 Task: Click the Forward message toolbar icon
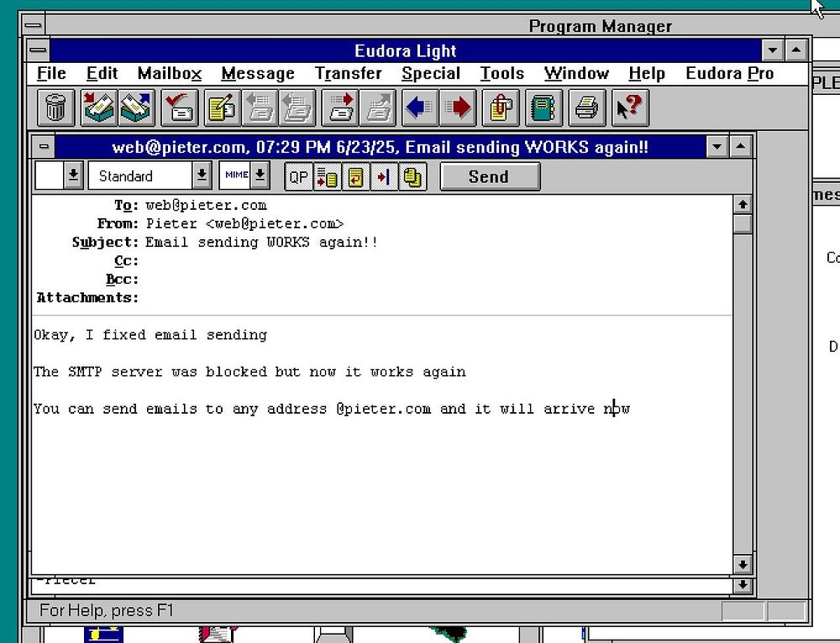point(340,108)
